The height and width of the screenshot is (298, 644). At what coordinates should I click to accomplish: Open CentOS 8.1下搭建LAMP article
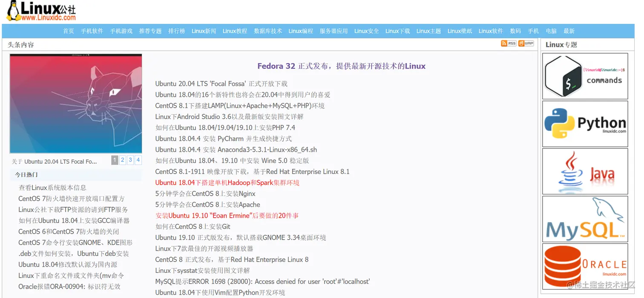click(240, 106)
